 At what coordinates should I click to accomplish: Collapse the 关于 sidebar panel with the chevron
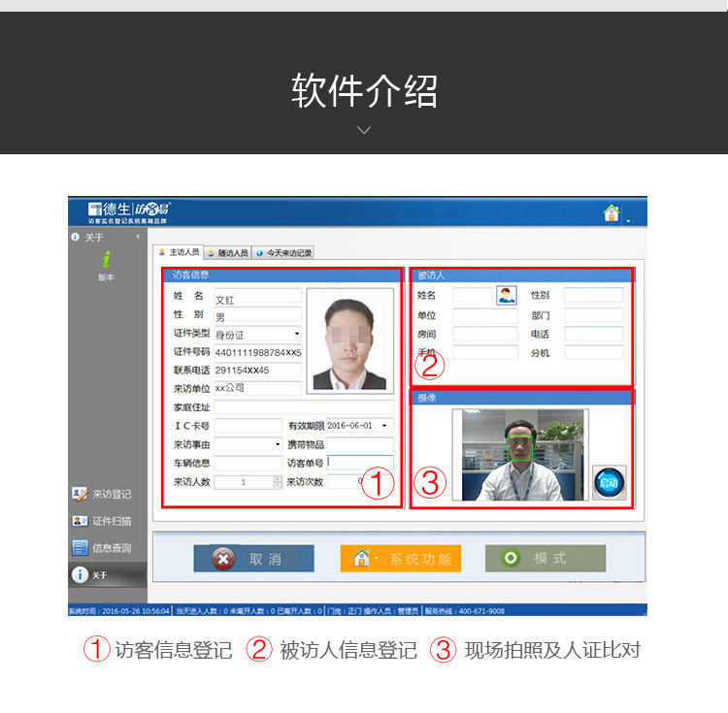(x=138, y=237)
